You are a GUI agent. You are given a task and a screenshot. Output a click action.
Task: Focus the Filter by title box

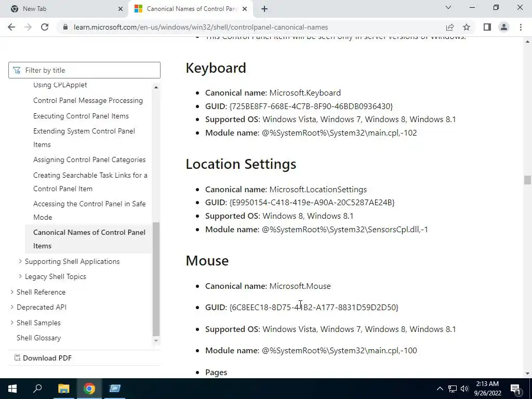coord(84,70)
